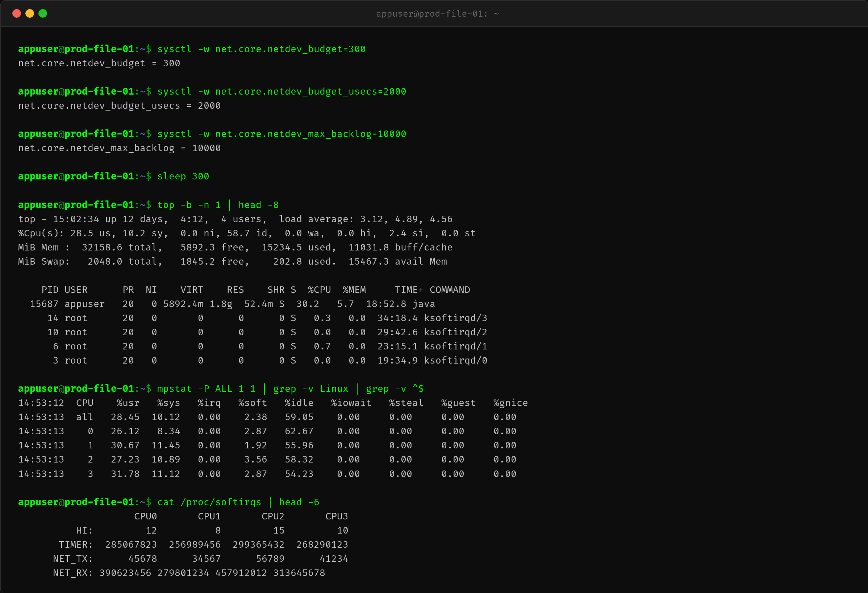Click the CPU3 column header in softirqs

click(337, 517)
